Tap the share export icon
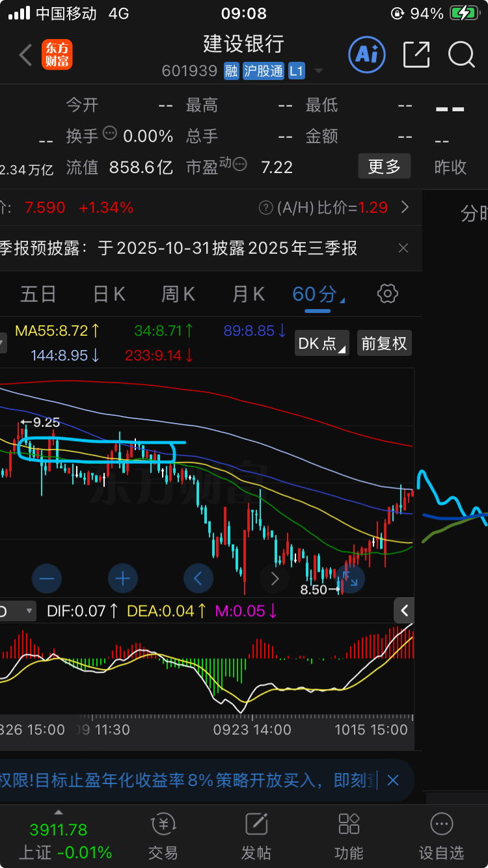 416,55
